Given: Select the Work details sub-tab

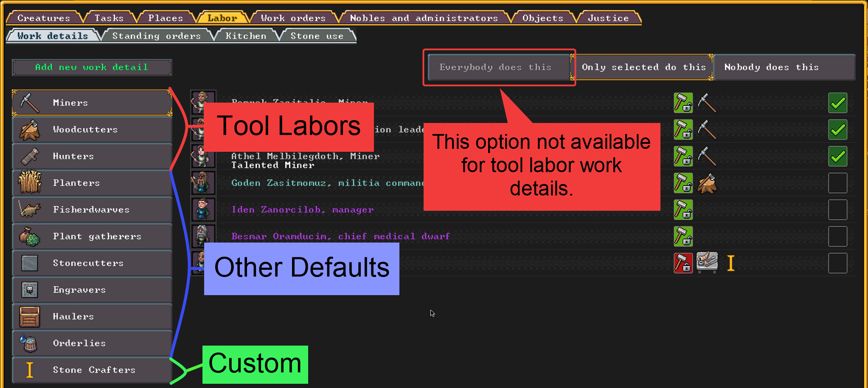Looking at the screenshot, I should click(x=53, y=36).
